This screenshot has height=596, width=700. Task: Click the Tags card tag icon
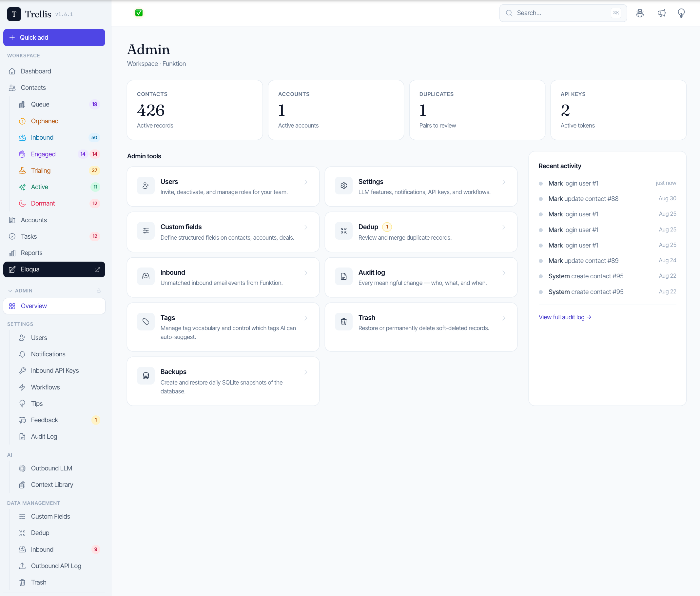(146, 322)
